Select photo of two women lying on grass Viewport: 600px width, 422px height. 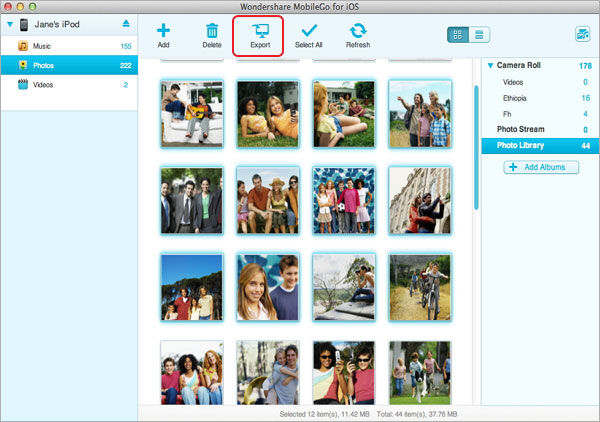[x=267, y=114]
